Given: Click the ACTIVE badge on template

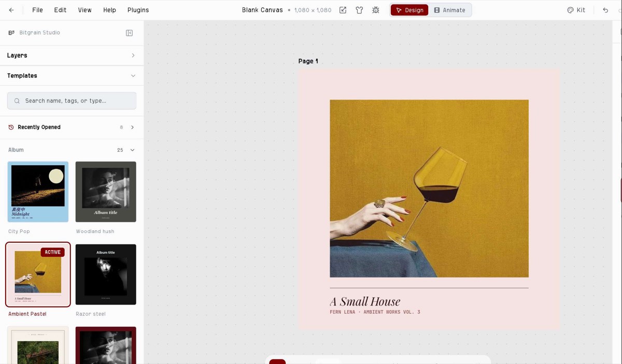Looking at the screenshot, I should tap(52, 252).
